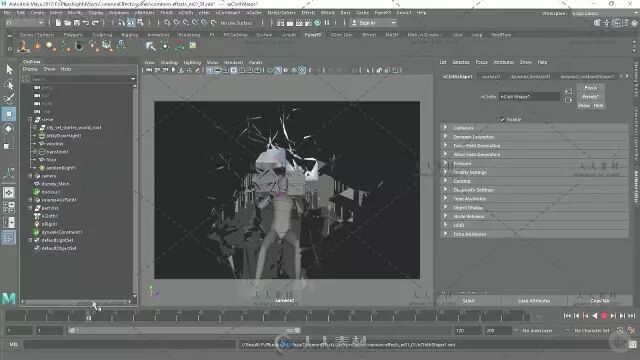Switch to the nucleus1 attribute tab
The height and width of the screenshot is (360, 640).
pos(491,76)
